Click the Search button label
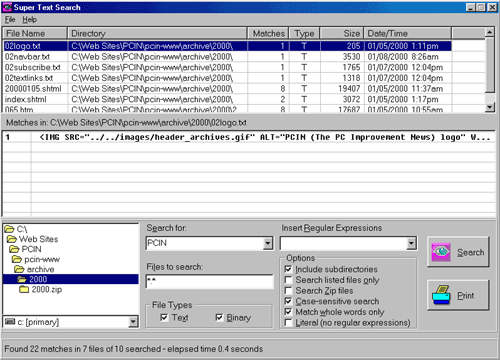 pos(470,252)
